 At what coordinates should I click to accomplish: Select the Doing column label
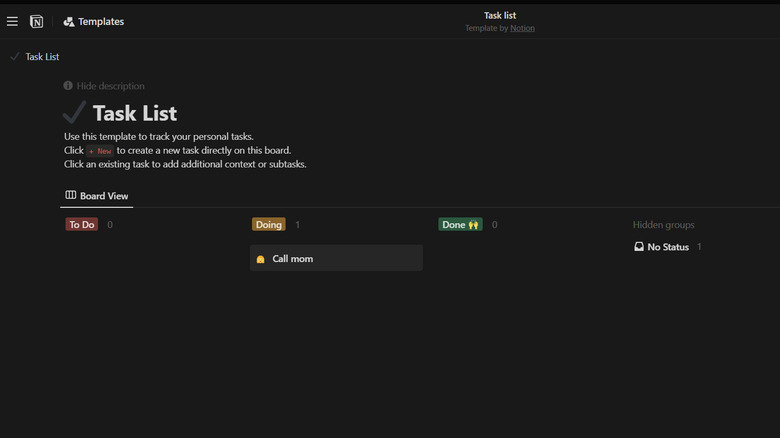269,224
